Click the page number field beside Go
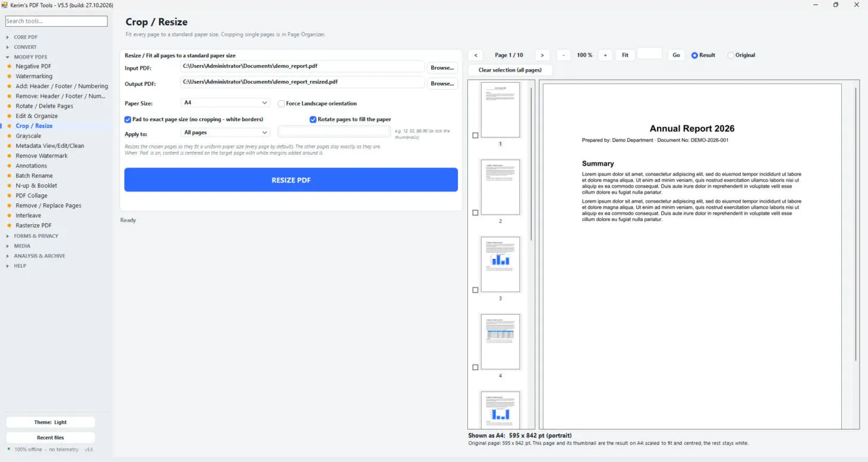This screenshot has width=868, height=462. (649, 54)
